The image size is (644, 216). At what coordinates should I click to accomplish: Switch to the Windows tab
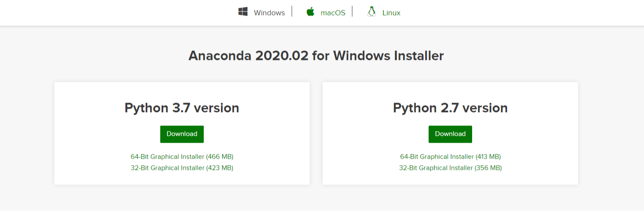[269, 13]
